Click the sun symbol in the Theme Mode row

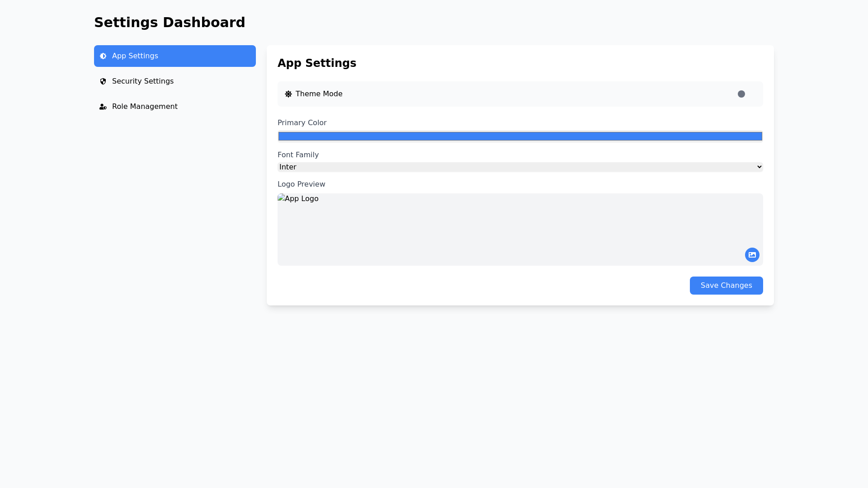(288, 94)
